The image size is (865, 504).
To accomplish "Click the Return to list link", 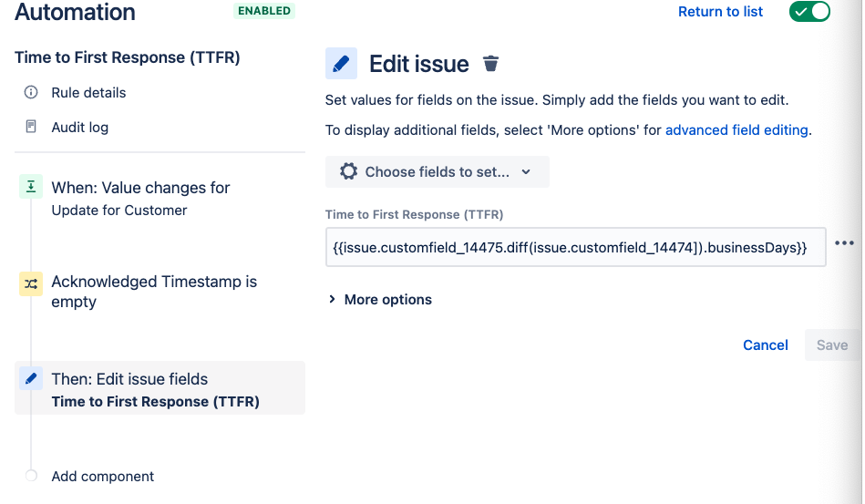I will (x=720, y=12).
